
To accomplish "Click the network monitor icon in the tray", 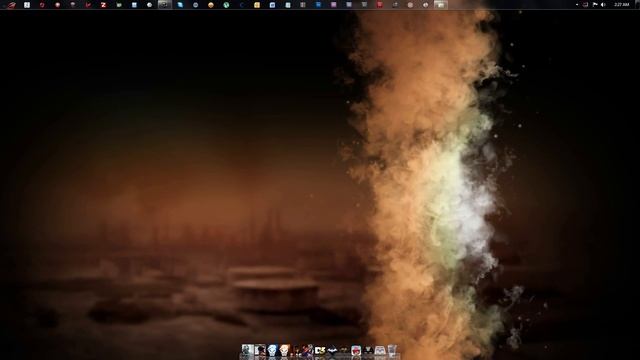I will click(x=585, y=5).
